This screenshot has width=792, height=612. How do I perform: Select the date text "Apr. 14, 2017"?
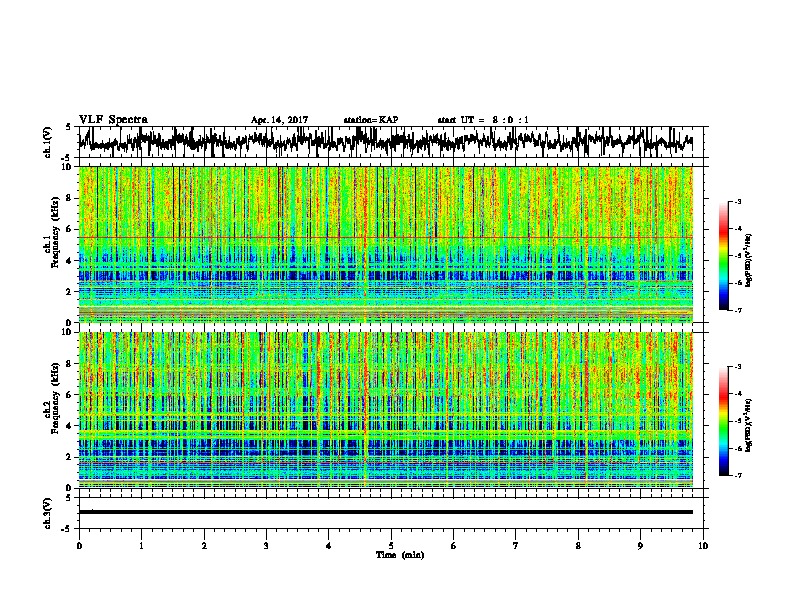click(279, 120)
